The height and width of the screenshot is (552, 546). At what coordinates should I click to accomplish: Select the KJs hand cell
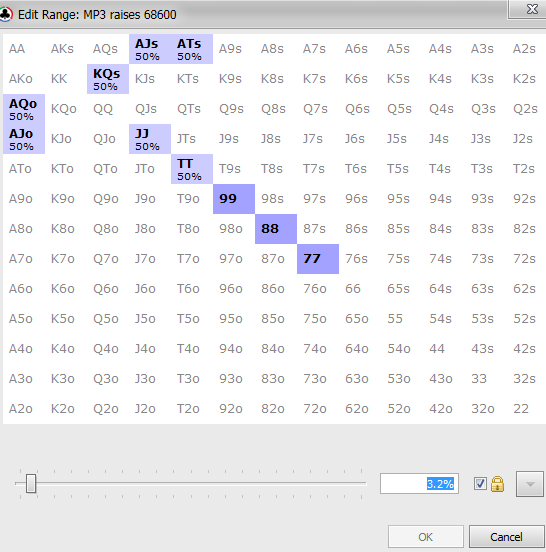click(150, 79)
